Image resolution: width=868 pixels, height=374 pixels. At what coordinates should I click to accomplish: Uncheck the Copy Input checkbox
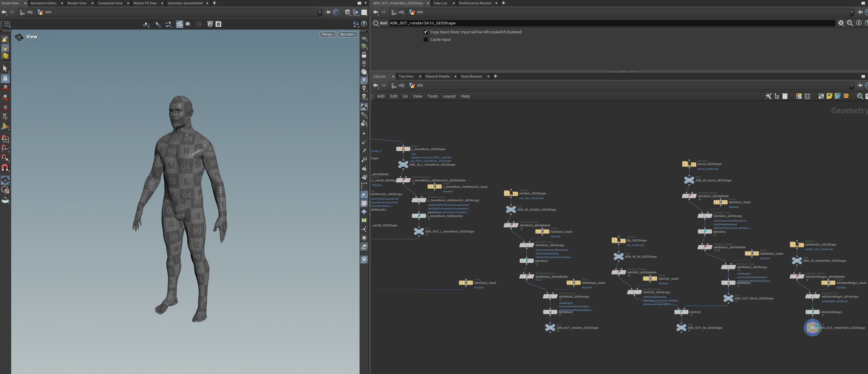(x=426, y=32)
